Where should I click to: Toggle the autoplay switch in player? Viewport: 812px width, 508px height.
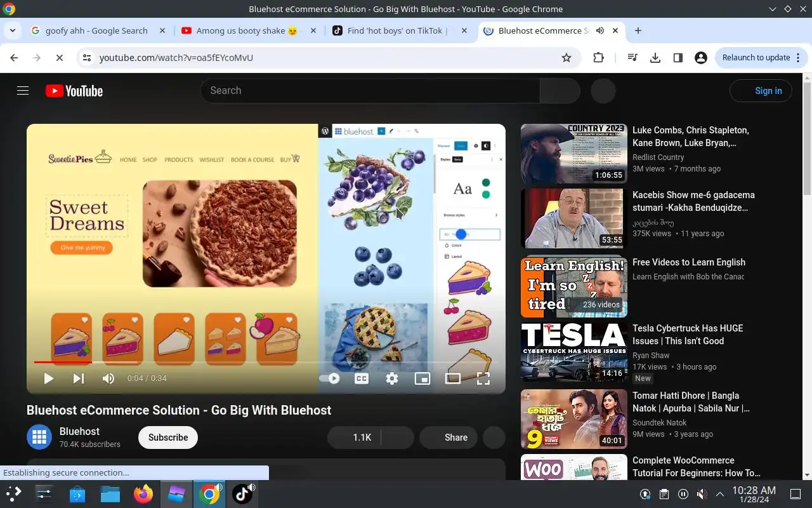point(329,378)
